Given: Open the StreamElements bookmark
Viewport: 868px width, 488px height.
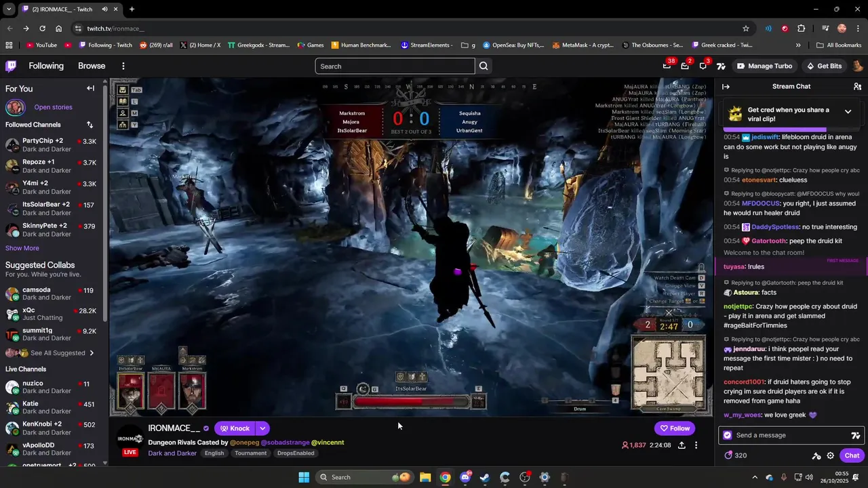Looking at the screenshot, I should tap(427, 45).
